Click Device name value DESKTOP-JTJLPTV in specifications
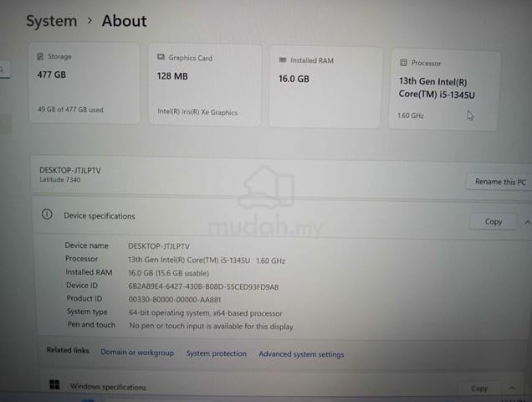 point(159,246)
